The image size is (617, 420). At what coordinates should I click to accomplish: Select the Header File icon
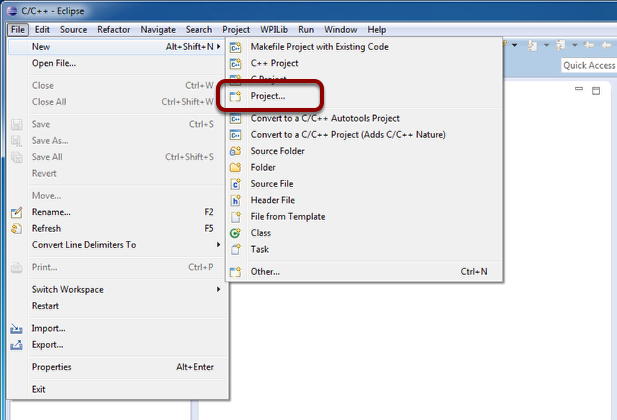click(235, 200)
